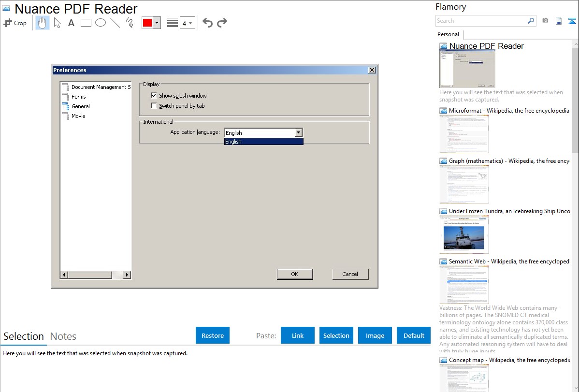Open the Graph (mathematics) snapshot thumbnail
This screenshot has width=579, height=392.
point(464,184)
